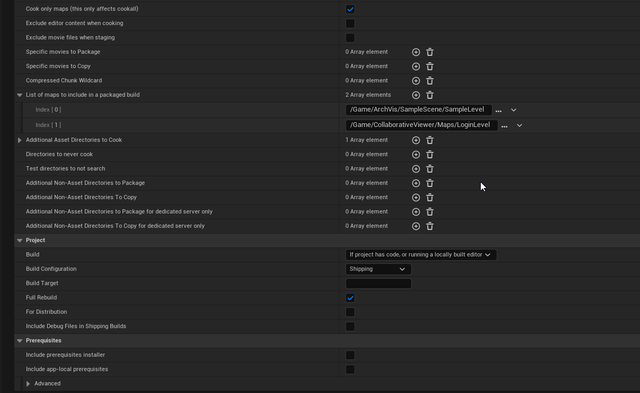Collapse List of maps to include array

[20, 95]
